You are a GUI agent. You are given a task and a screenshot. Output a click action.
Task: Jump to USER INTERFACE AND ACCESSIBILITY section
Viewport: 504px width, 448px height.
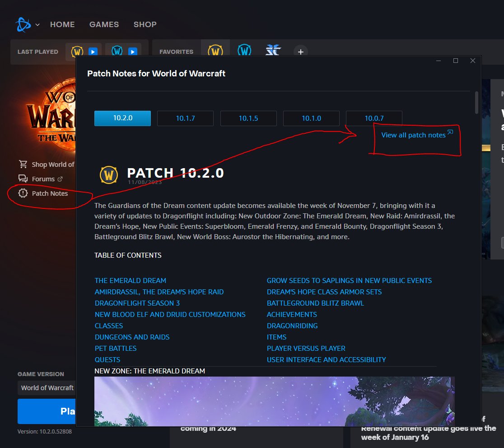[x=326, y=359]
